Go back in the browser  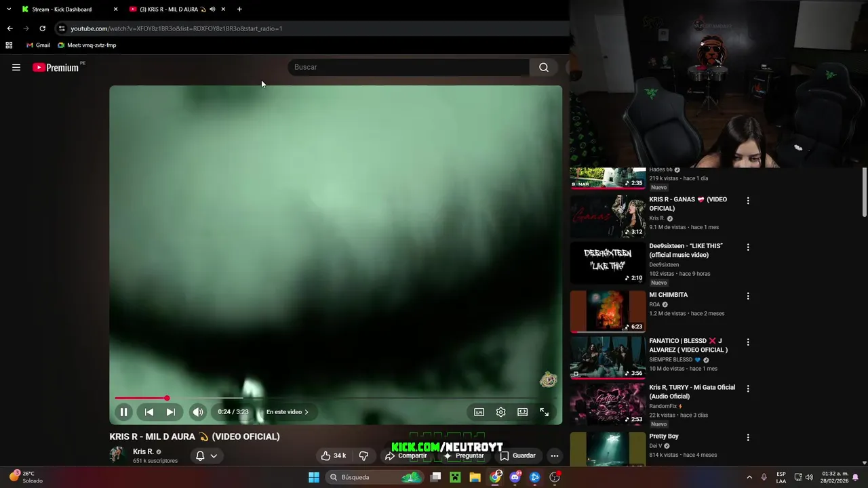tap(9, 28)
